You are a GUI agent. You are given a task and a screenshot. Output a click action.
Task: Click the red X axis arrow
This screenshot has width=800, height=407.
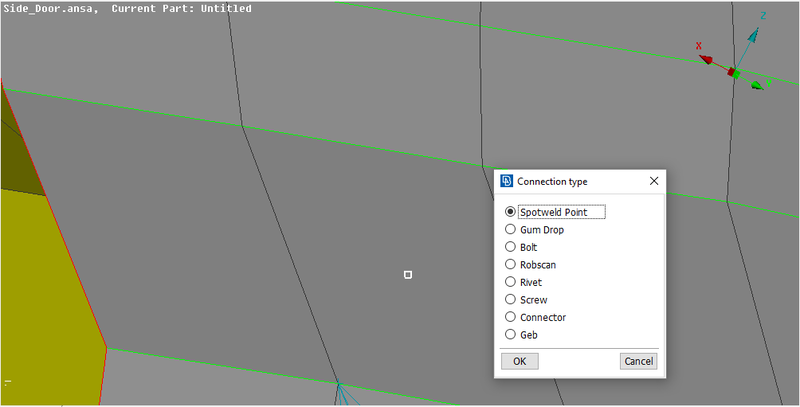707,60
